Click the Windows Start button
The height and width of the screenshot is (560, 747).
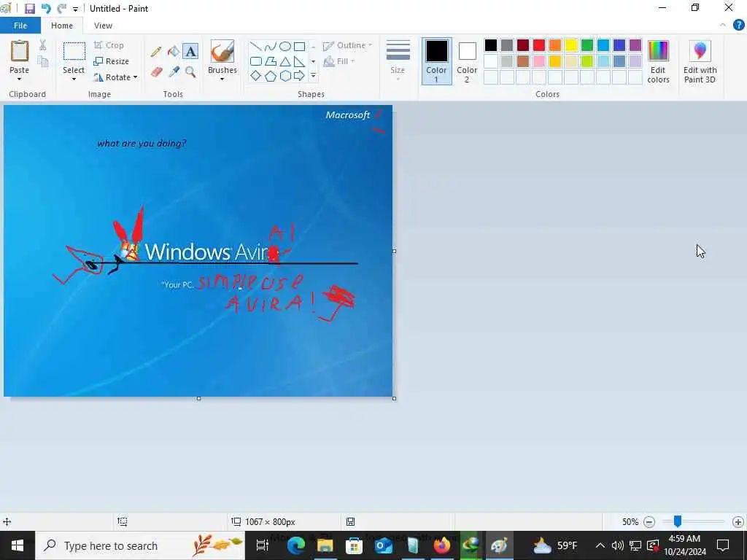pos(18,545)
